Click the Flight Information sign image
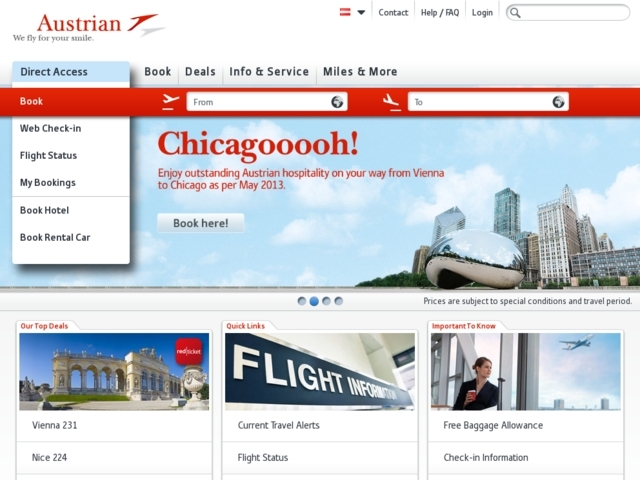Image resolution: width=640 pixels, height=480 pixels. tap(320, 371)
